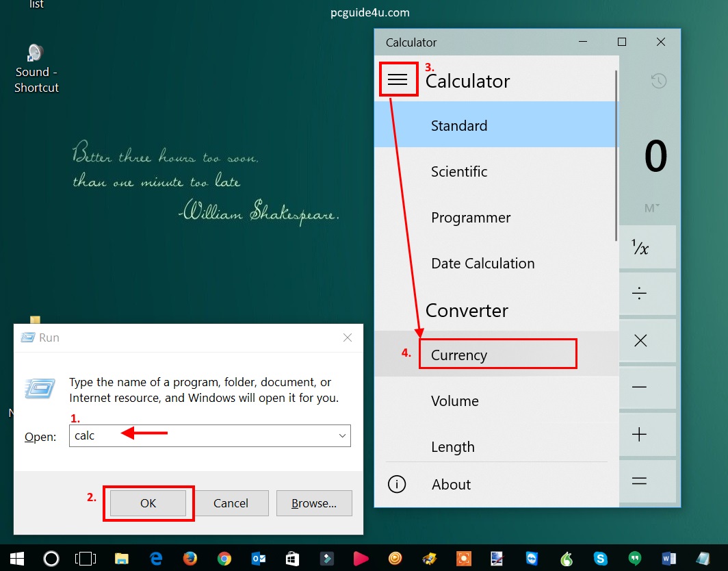
Task: Expand the Open combo box dropdown arrow
Action: point(342,436)
